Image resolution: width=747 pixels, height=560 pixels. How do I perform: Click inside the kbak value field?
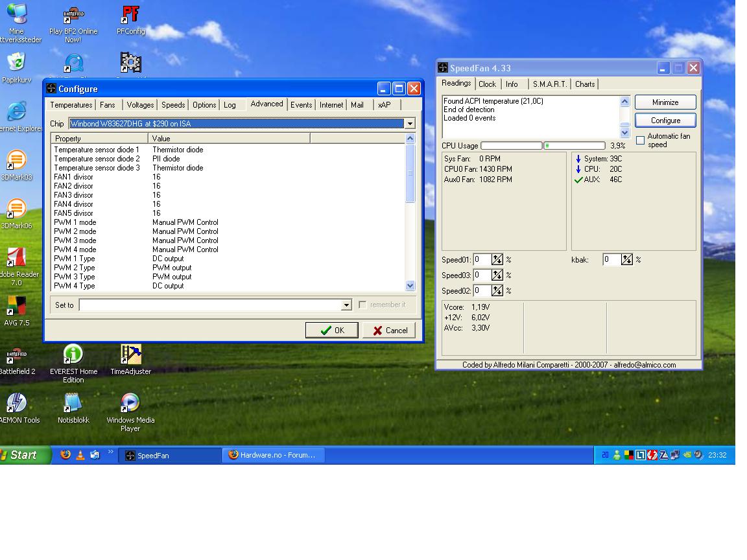click(x=611, y=259)
